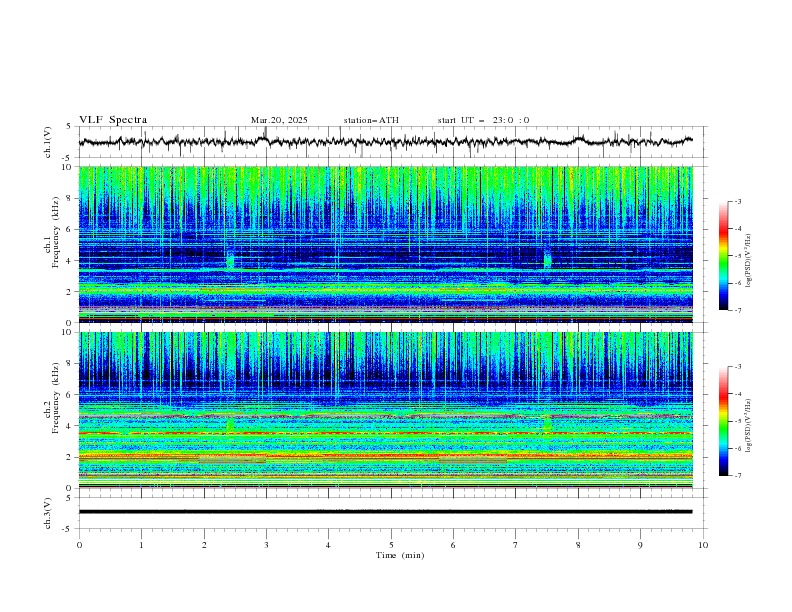Click the "10" kHz tick of ch.1 spectrogram

pyautogui.click(x=69, y=167)
